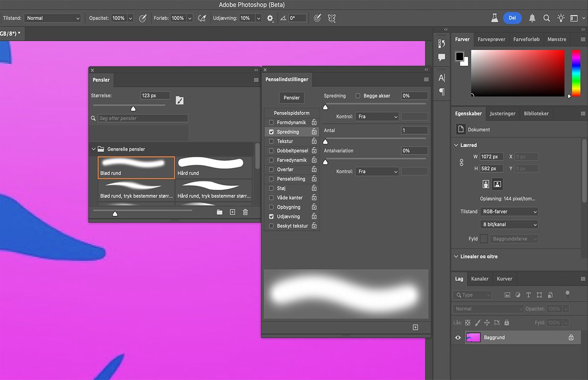Click the blue Del share button
The height and width of the screenshot is (380, 588).
[x=512, y=18]
